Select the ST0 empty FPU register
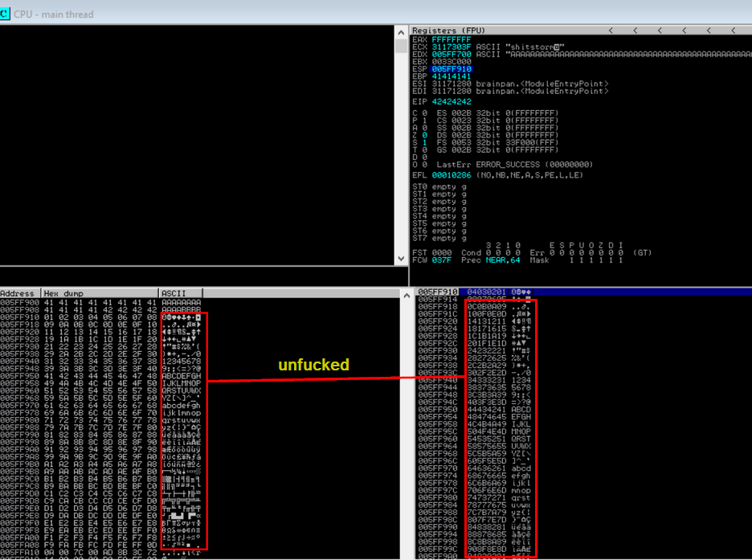Screen dimensions: 752x560 pos(439,187)
